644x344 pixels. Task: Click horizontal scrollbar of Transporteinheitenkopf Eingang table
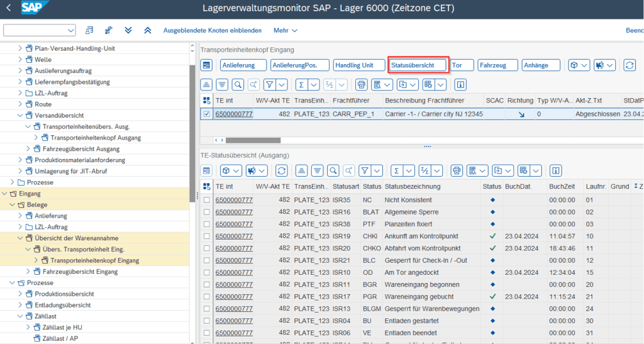253,140
